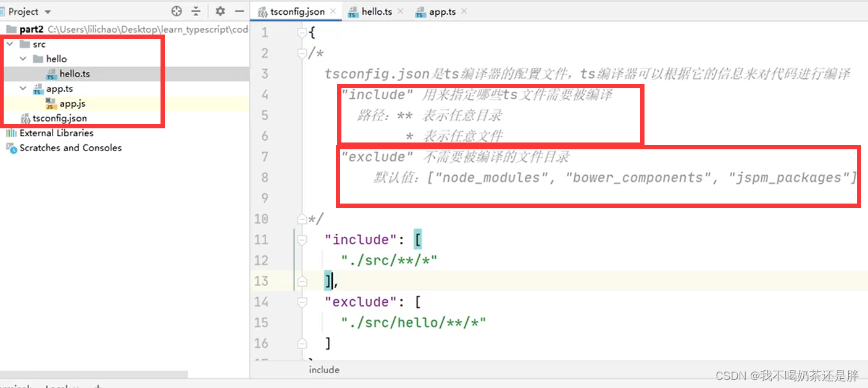
Task: Switch to the tsconfig.json tab
Action: click(297, 12)
